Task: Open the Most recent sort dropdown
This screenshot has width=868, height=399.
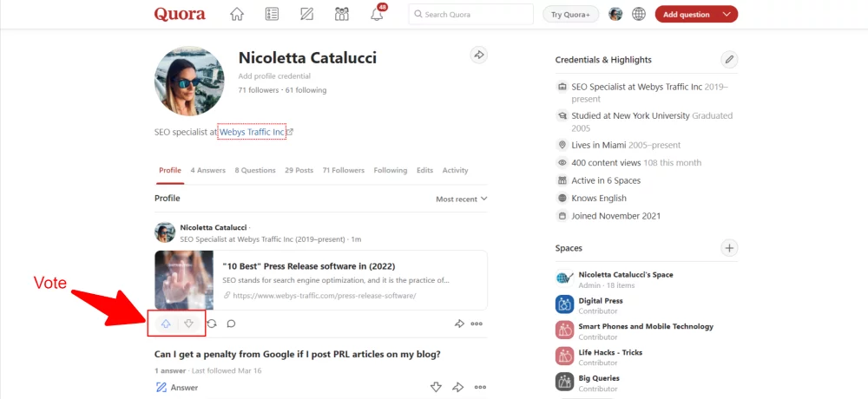Action: [461, 199]
